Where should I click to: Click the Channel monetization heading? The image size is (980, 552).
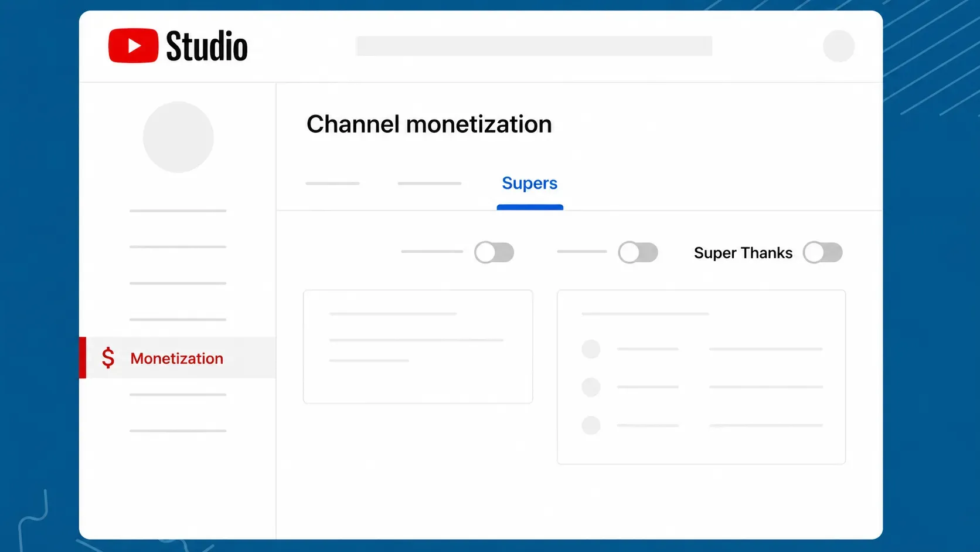click(x=429, y=124)
